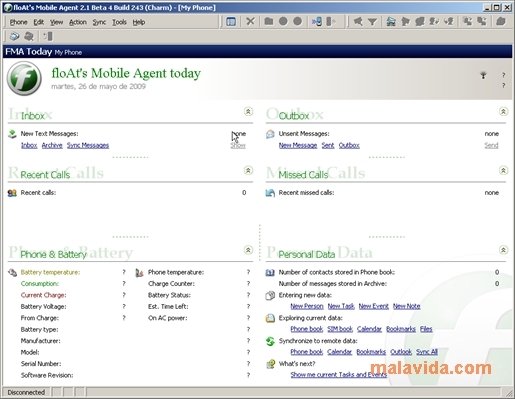
Task: Click the contacts icon beside Number of contacts
Action: point(270,273)
